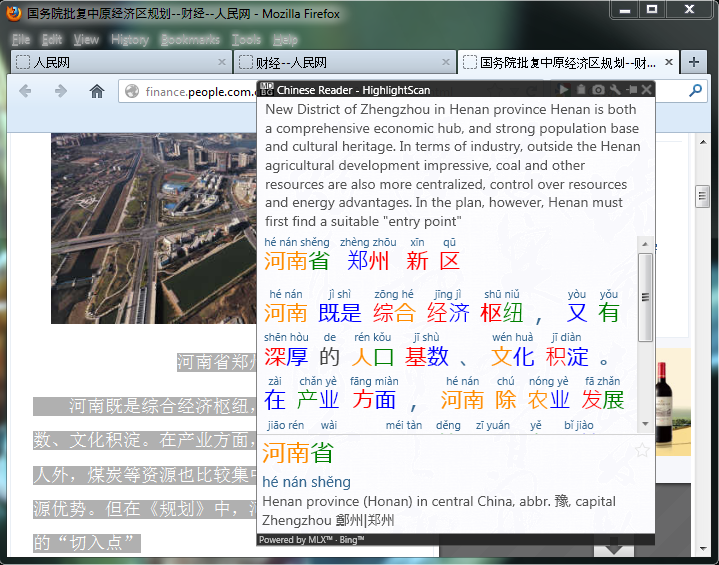Click the word 又 in the reader
This screenshot has height=565, width=719.
click(x=576, y=313)
